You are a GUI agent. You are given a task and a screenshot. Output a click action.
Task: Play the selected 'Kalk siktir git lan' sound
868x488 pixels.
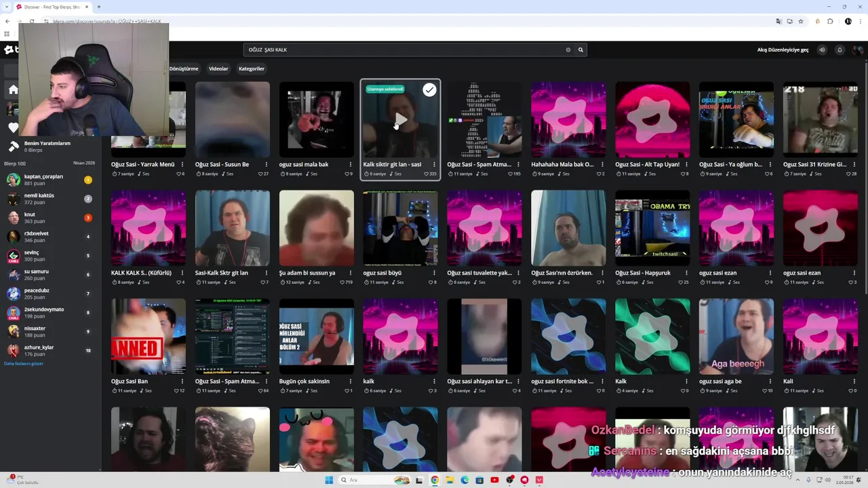click(x=400, y=121)
